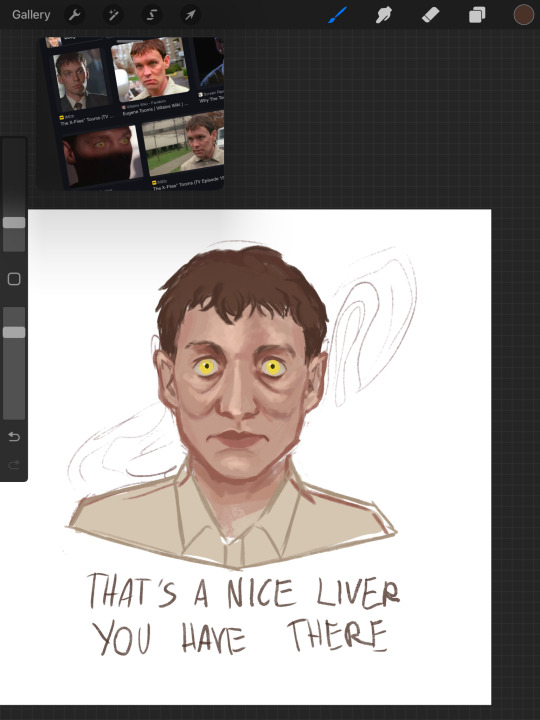Open the Adjustments magic wand menu
Viewport: 540px width, 720px height.
pos(113,15)
